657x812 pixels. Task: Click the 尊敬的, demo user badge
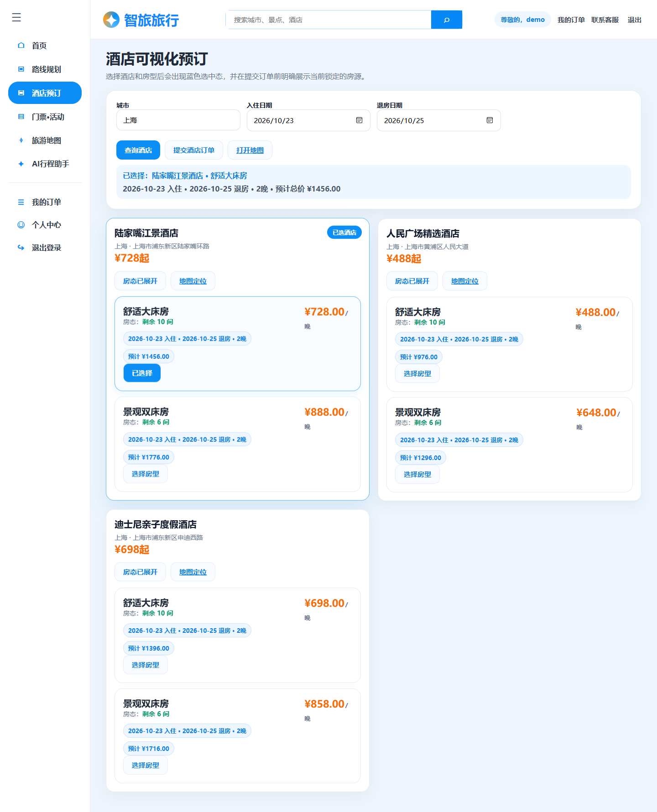522,20
